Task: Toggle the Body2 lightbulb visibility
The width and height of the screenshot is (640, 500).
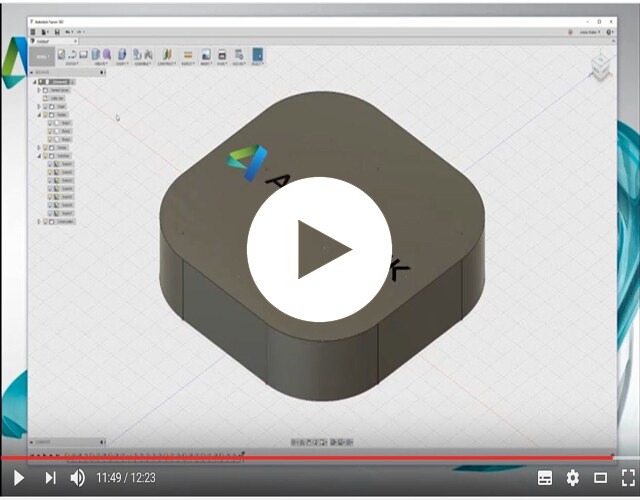Action: 51,131
